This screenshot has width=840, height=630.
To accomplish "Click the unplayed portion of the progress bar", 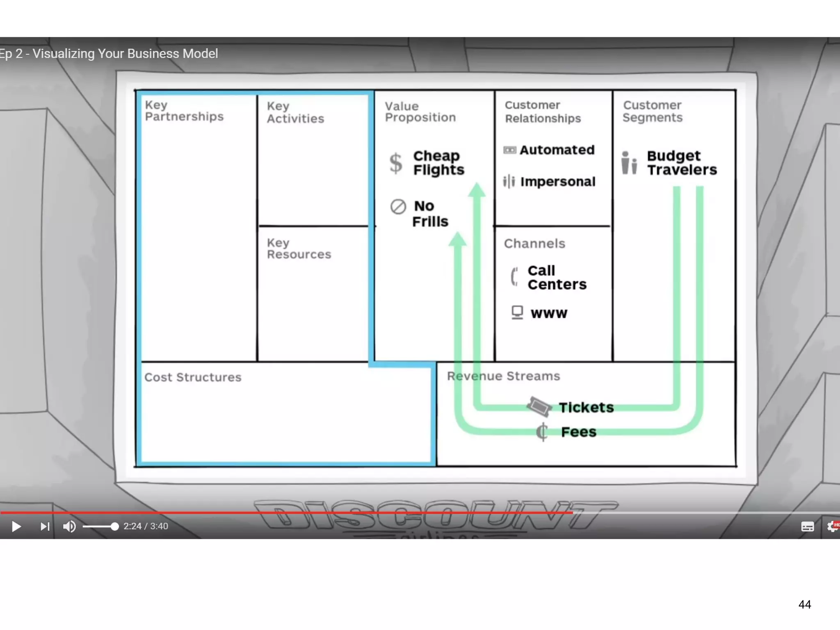I will [705, 513].
